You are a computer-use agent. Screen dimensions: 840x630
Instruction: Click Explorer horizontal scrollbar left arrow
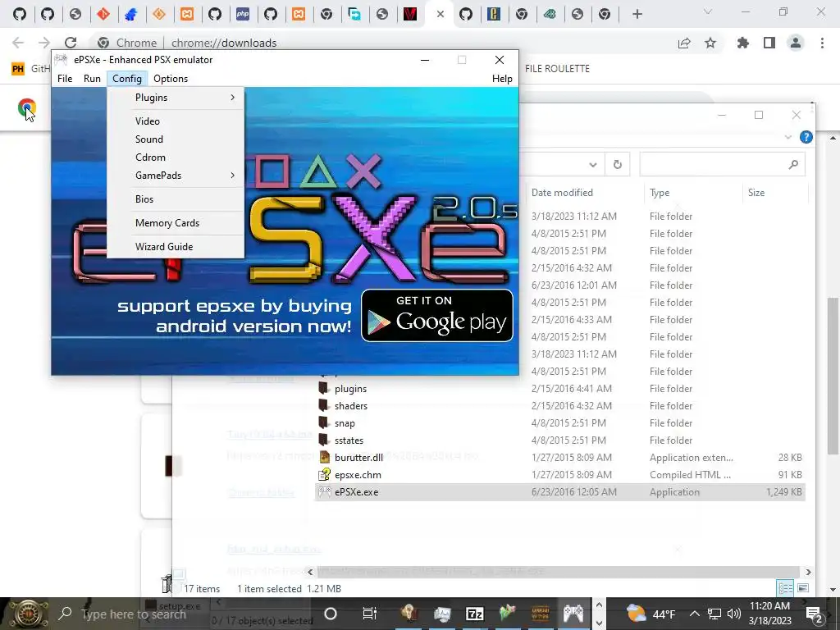click(310, 572)
